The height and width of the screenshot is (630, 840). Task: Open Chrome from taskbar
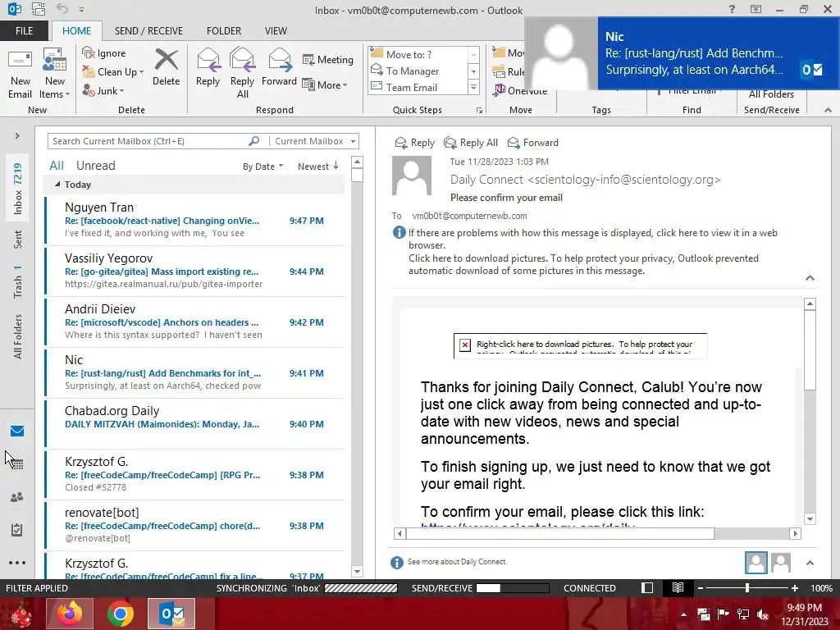[121, 614]
